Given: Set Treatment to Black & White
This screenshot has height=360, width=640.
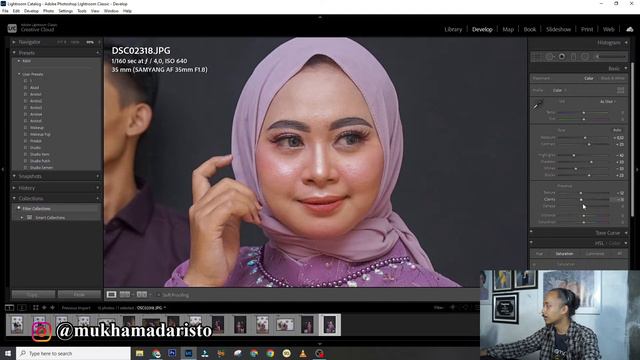Looking at the screenshot, I should pos(613,78).
